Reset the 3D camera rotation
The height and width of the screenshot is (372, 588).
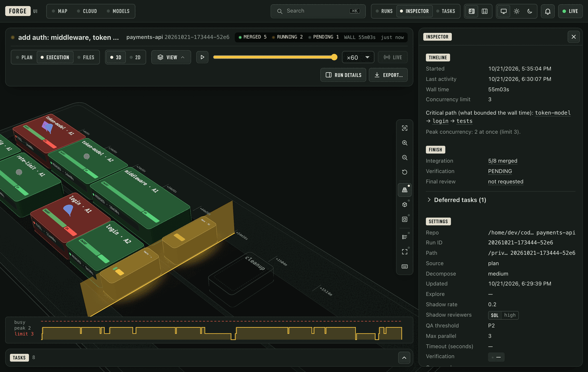tap(405, 172)
